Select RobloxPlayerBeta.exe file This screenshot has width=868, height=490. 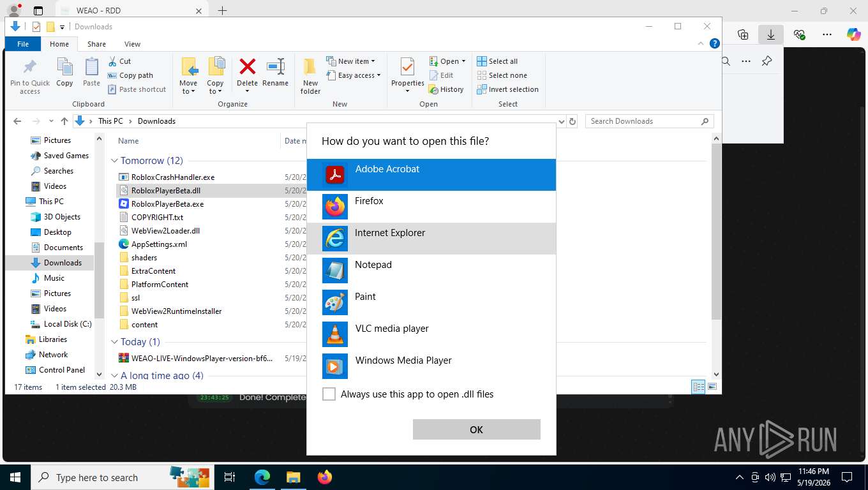[167, 204]
